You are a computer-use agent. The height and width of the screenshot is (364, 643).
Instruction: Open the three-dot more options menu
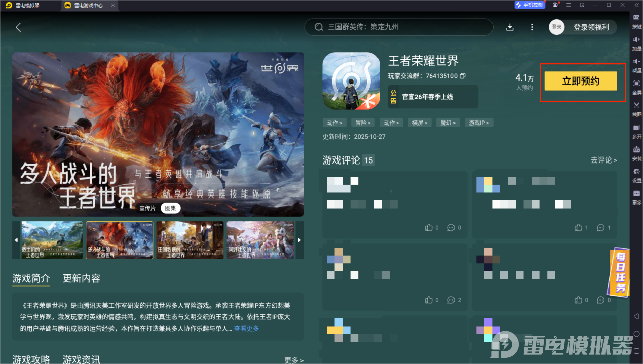point(532,27)
